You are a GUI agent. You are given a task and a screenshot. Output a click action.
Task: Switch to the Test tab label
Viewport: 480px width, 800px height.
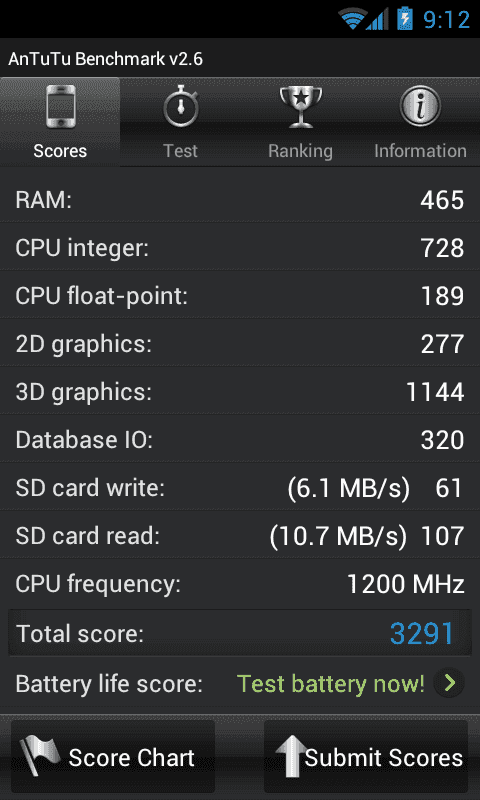click(x=181, y=151)
